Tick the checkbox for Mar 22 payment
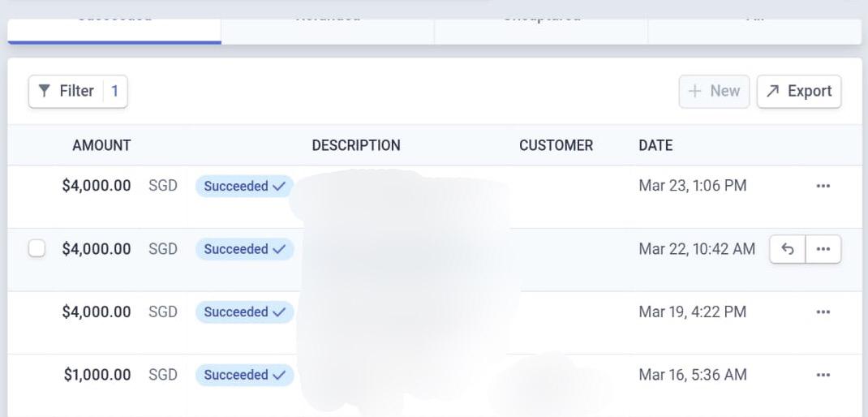This screenshot has height=417, width=868. (37, 249)
